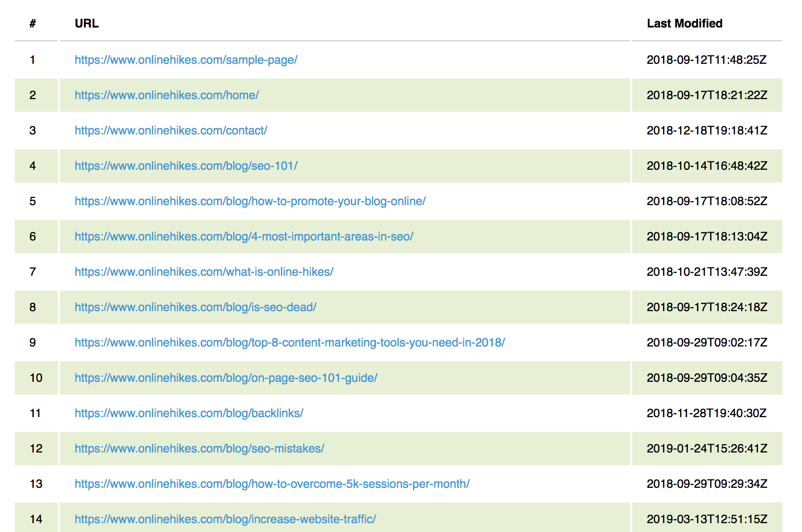
Task: Visit the on-page-seo-101-guide link
Action: click(226, 378)
